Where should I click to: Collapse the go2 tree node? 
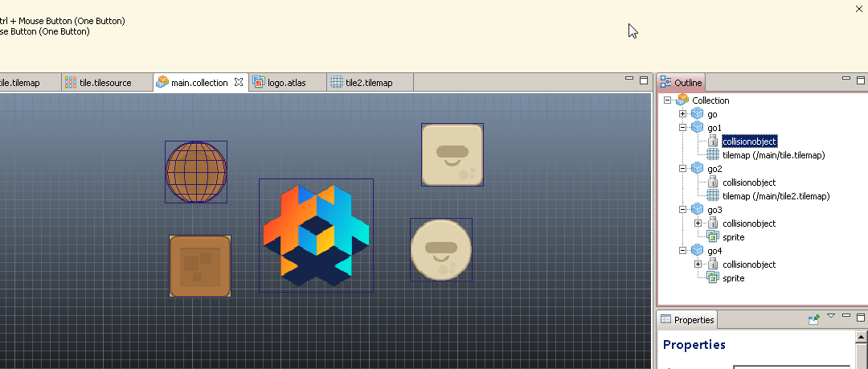pos(682,169)
